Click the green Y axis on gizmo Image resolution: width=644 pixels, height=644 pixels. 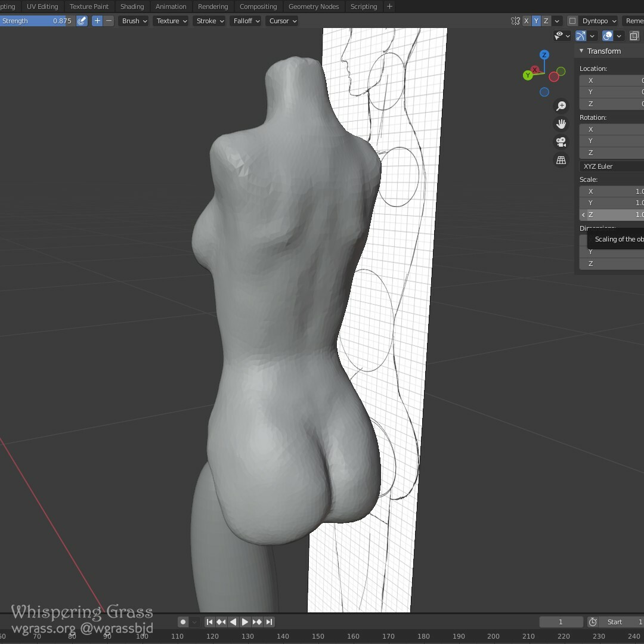point(528,75)
